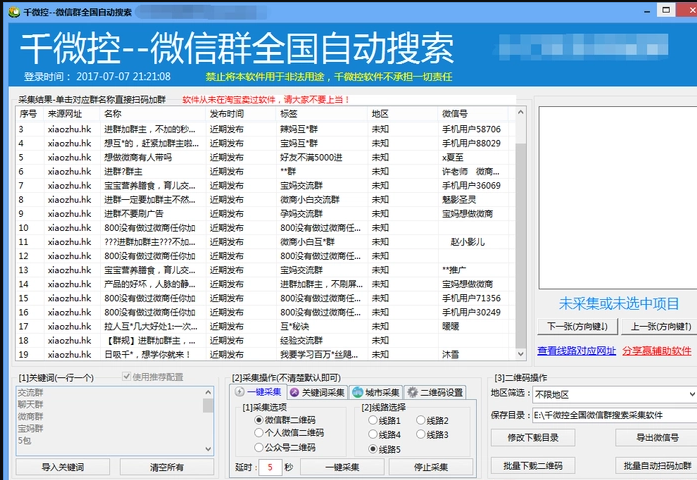Click the results table vertical scrollbar
Viewport: 697px width, 480px height.
click(x=521, y=240)
